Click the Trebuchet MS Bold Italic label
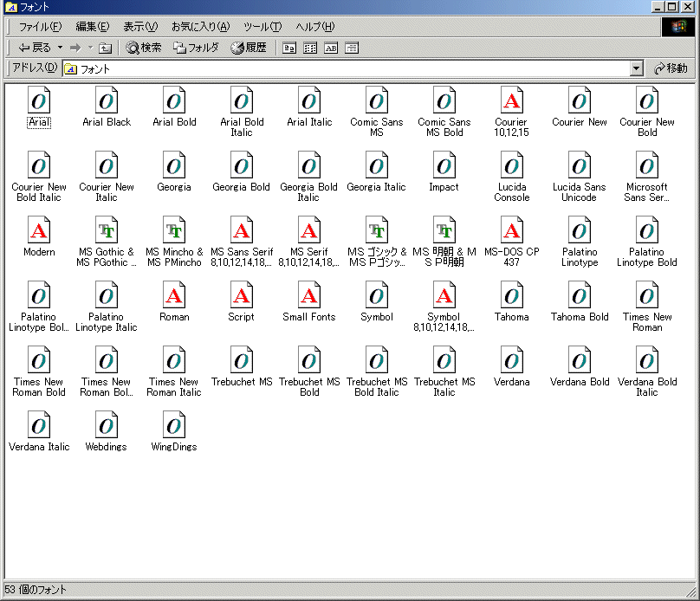Screen dimensions: 700x601 click(x=377, y=387)
